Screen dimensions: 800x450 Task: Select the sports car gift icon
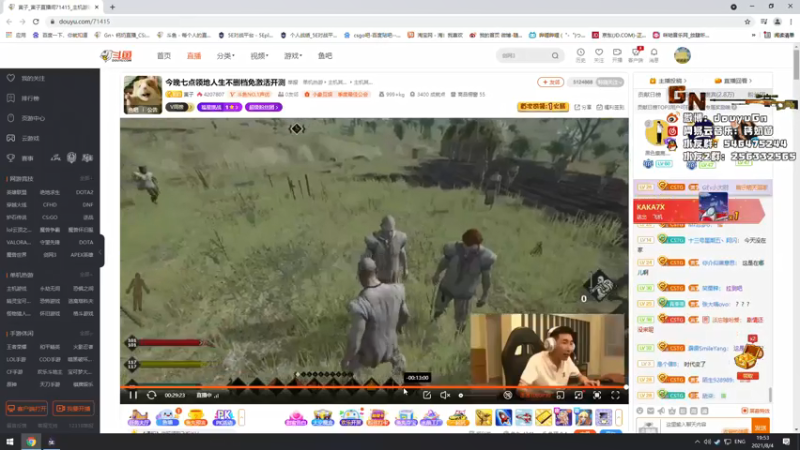click(x=458, y=417)
